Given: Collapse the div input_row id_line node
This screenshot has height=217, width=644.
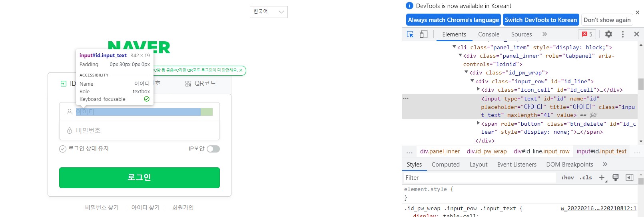Looking at the screenshot, I should point(472,81).
